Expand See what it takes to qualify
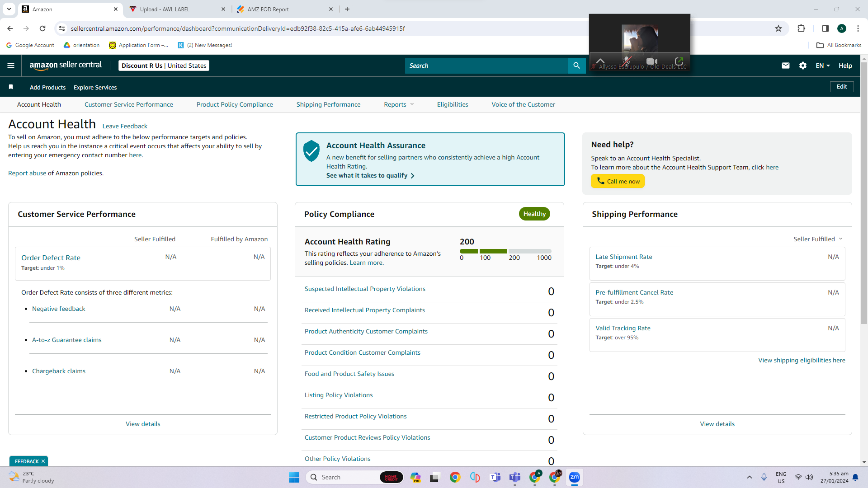Image resolution: width=868 pixels, height=488 pixels. coord(370,175)
